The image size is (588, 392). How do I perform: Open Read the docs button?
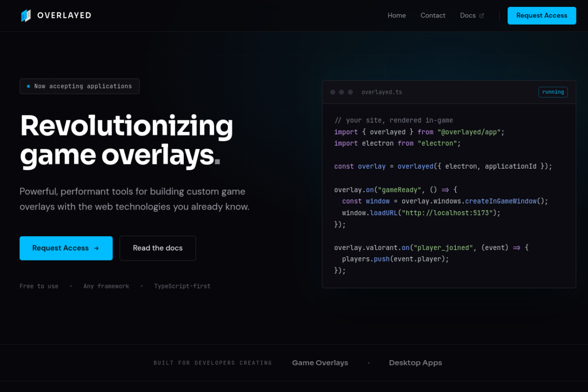coord(158,248)
